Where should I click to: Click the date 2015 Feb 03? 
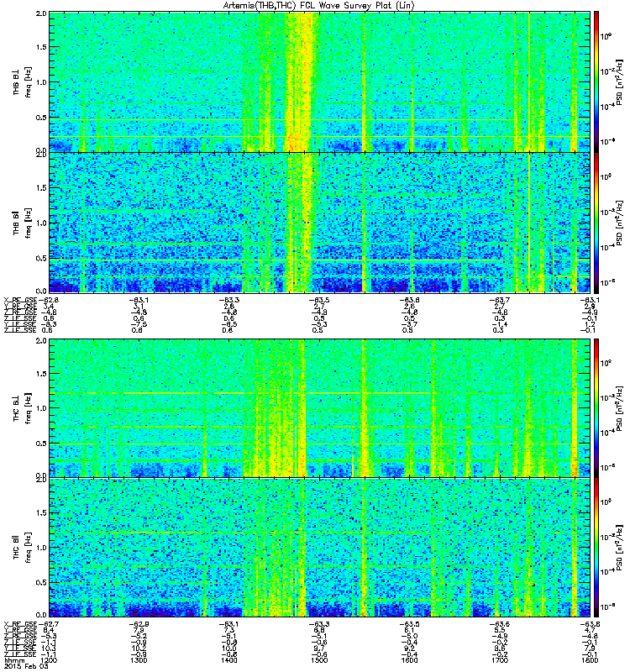click(x=25, y=666)
